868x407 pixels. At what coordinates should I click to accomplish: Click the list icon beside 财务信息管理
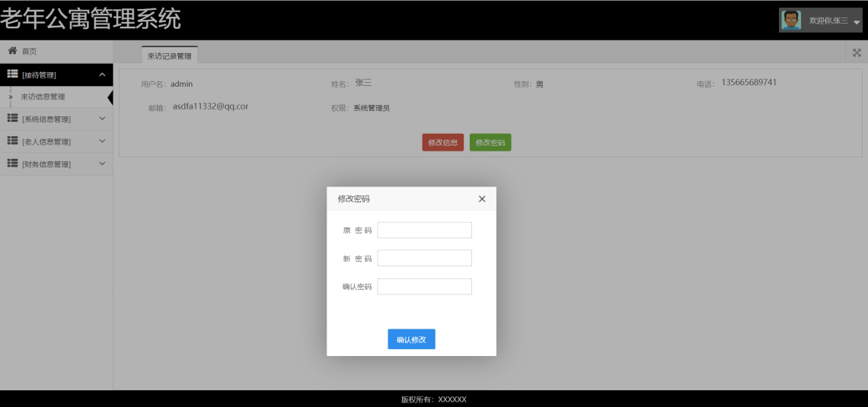click(12, 164)
